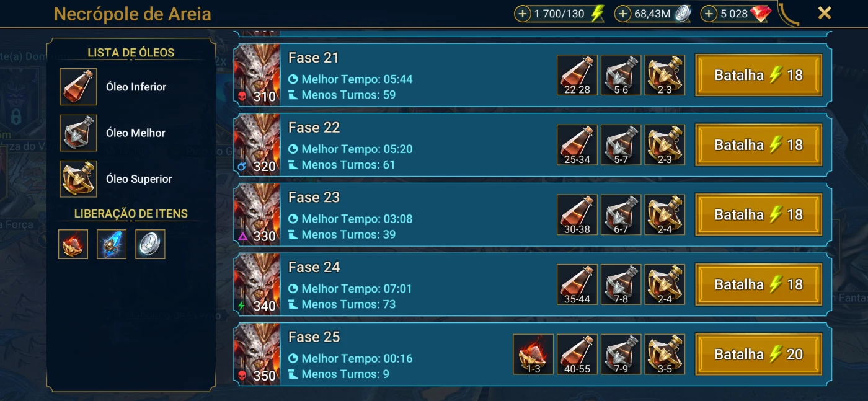Start Batalha for Fase 24
868x401 pixels.
(x=759, y=284)
